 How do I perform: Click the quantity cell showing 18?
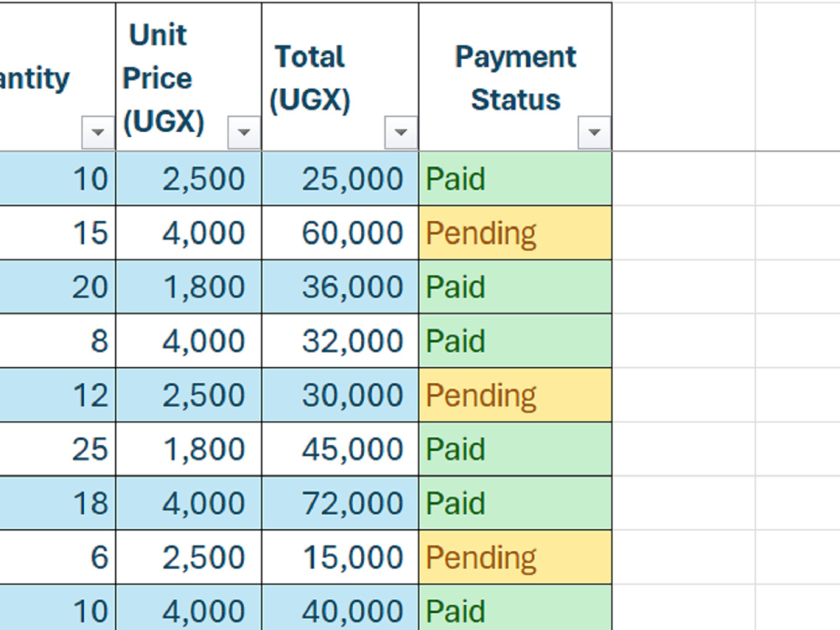[x=57, y=503]
